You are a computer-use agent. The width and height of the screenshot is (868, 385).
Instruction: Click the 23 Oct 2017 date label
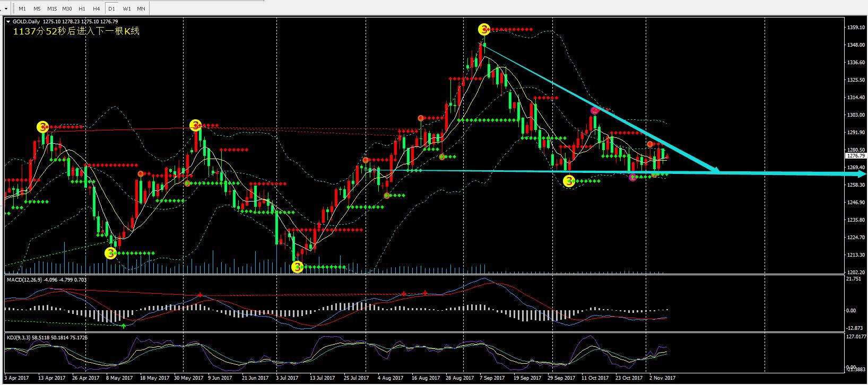[x=629, y=378]
